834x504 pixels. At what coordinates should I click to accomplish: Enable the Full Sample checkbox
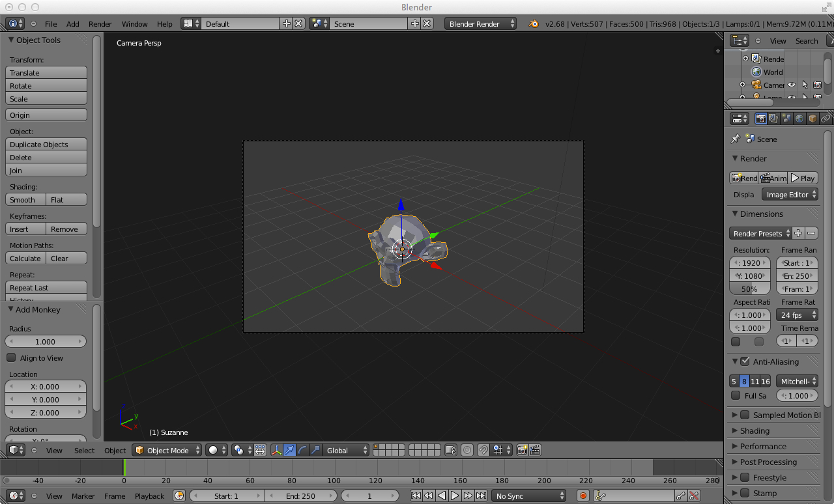click(736, 395)
